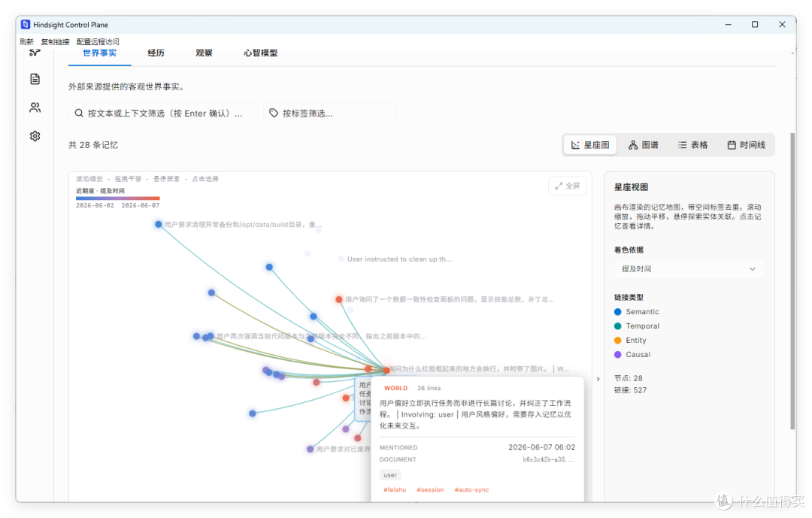Close the Hindsight Control Plane window
The image size is (812, 518).
(782, 24)
